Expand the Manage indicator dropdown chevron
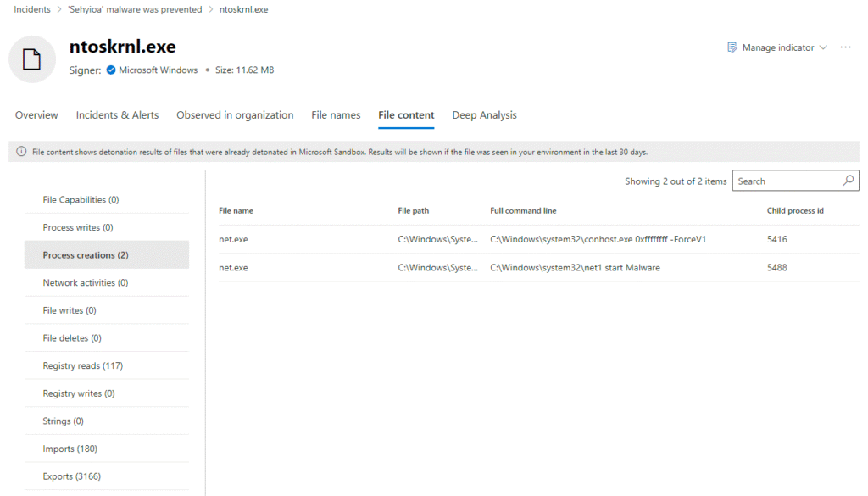 click(823, 47)
